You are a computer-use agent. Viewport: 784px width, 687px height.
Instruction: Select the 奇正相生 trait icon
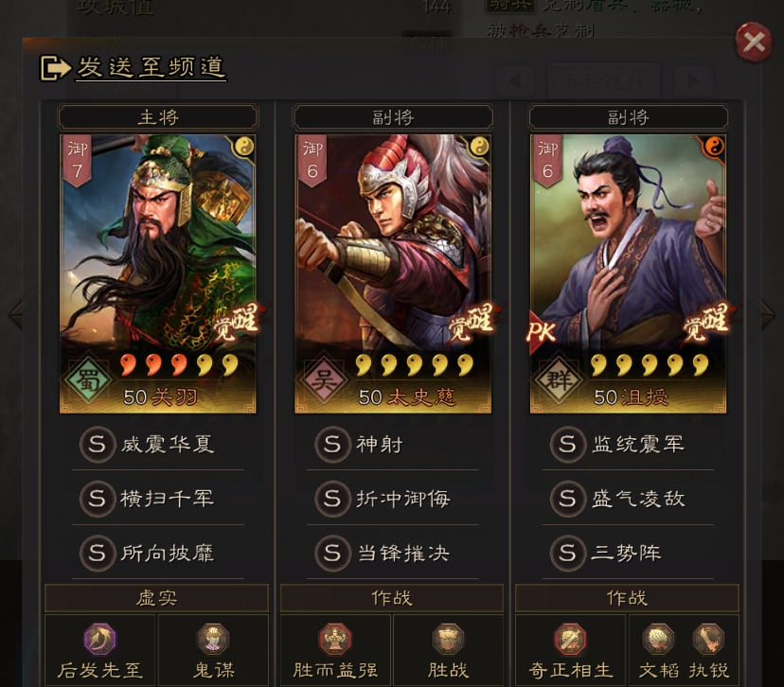571,639
